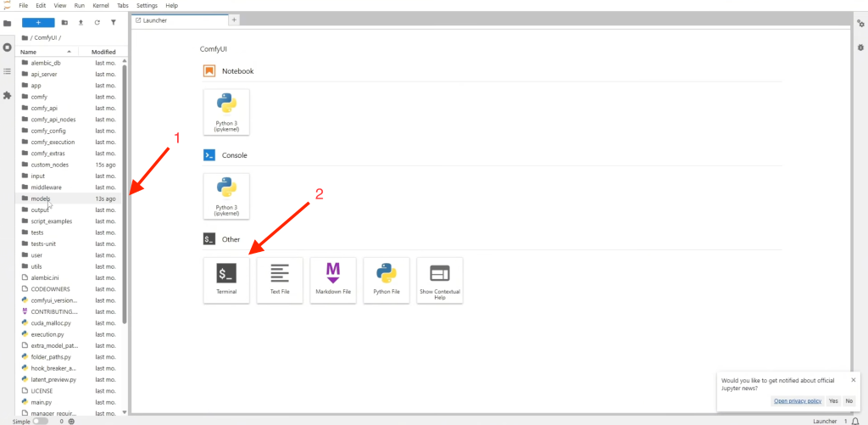Select the models folder
868x425 pixels.
coord(69,199)
